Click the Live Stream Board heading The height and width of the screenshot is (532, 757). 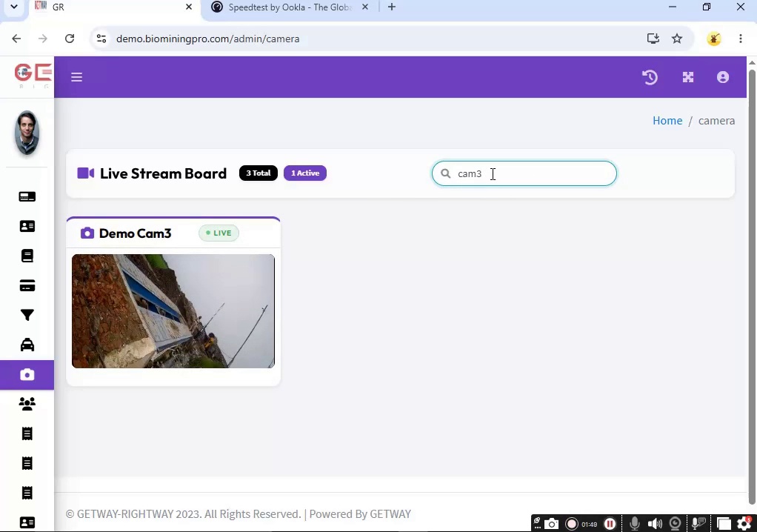(163, 173)
